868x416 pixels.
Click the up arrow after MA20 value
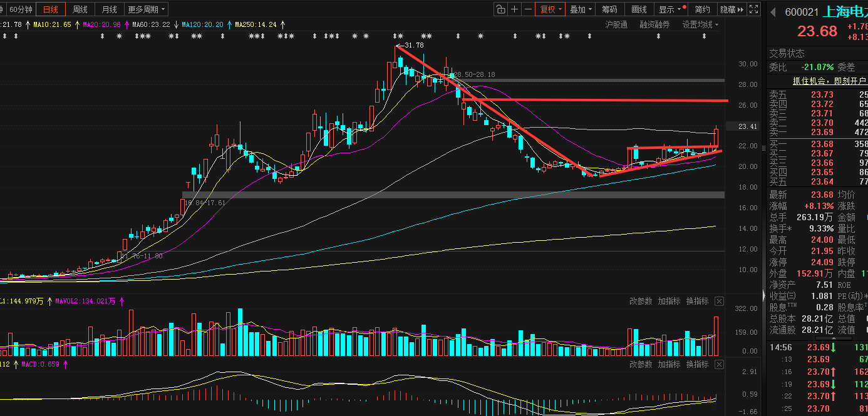coord(126,24)
